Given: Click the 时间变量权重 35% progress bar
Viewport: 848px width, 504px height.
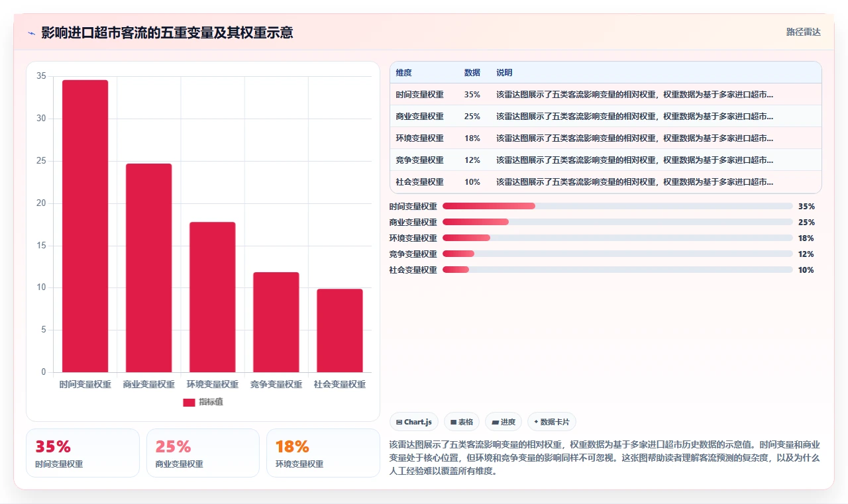Looking at the screenshot, I should click(617, 206).
